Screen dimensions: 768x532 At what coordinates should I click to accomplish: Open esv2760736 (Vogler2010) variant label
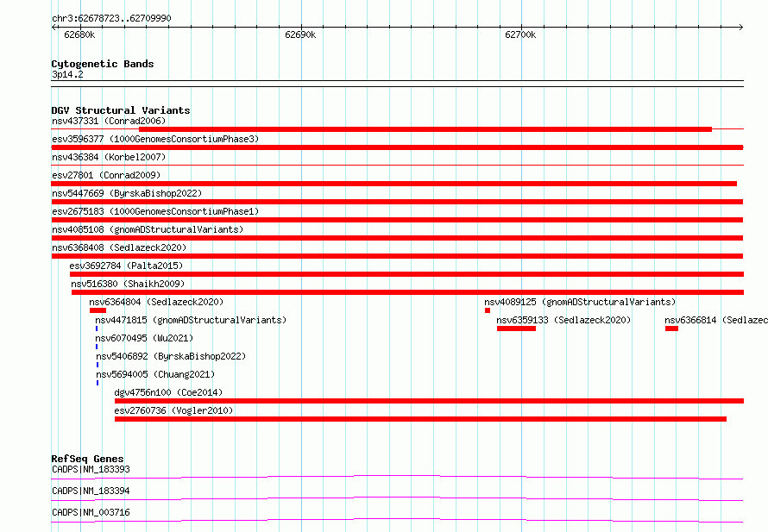[173, 410]
